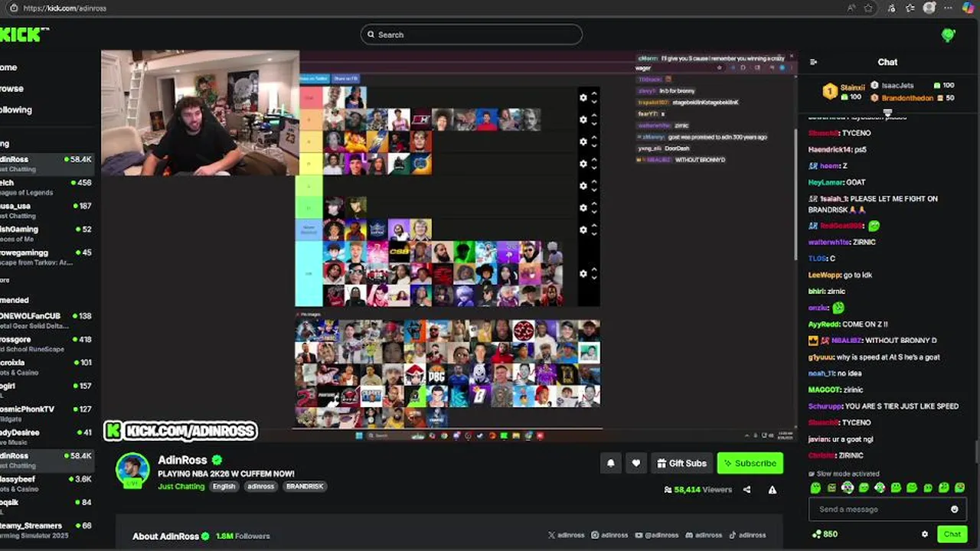Open the Steamy_Streamers recommended channel
The image size is (980, 551).
tap(47, 530)
